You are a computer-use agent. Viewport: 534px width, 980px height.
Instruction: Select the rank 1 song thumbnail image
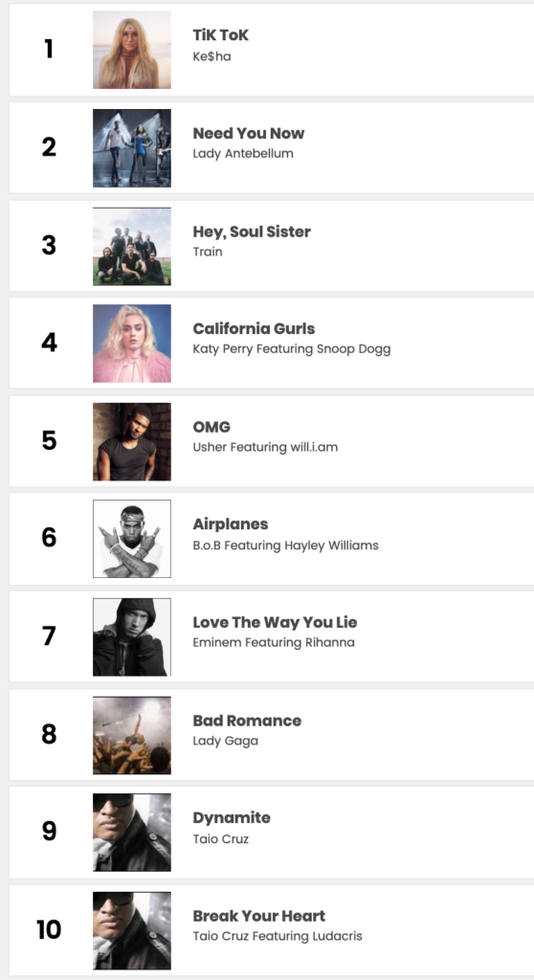132,50
